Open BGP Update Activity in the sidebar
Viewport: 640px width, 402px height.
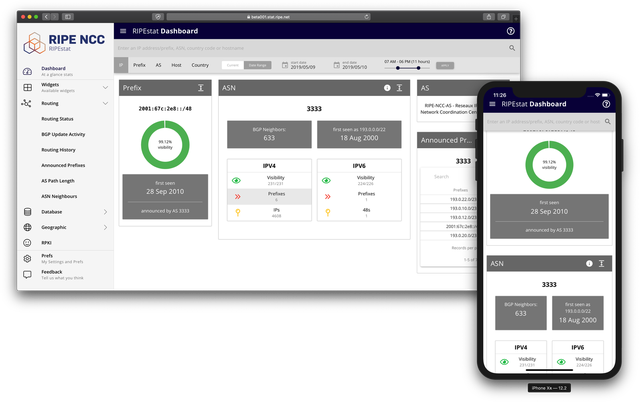63,134
